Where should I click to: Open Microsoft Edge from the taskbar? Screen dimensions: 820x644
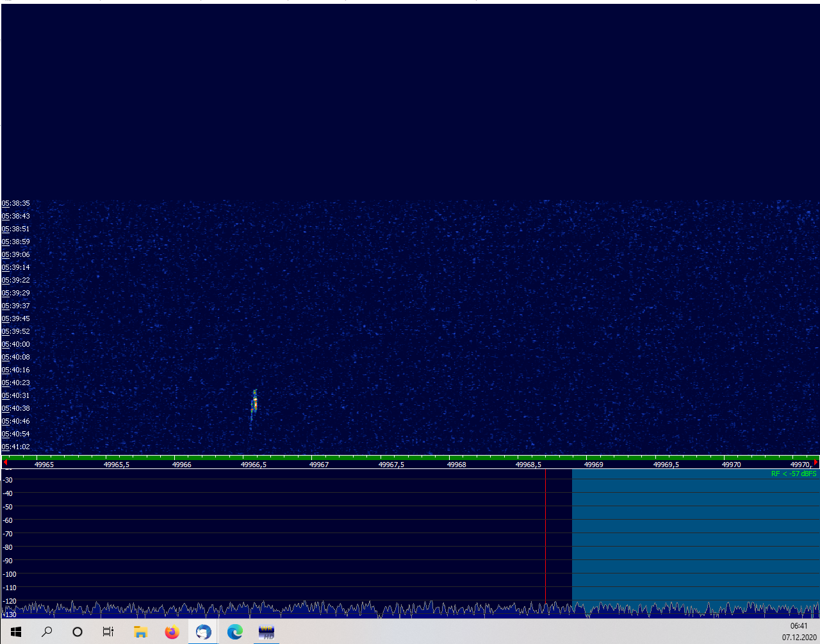(x=234, y=632)
